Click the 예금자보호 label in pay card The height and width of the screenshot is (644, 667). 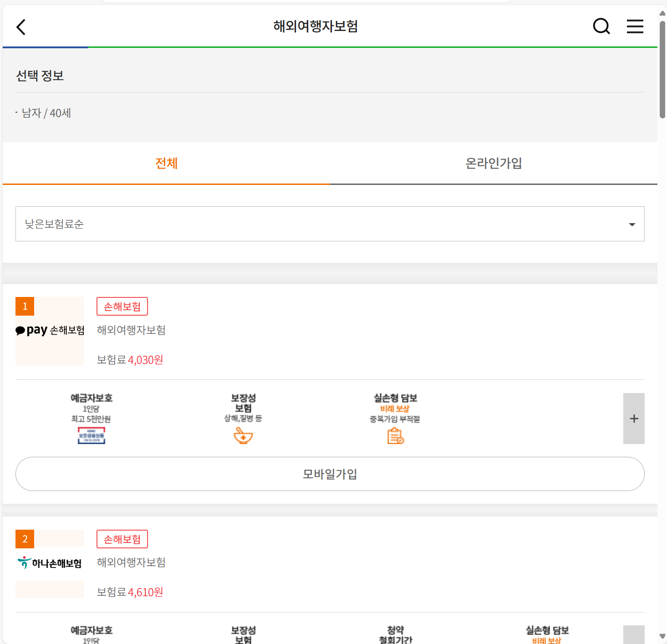(92, 398)
